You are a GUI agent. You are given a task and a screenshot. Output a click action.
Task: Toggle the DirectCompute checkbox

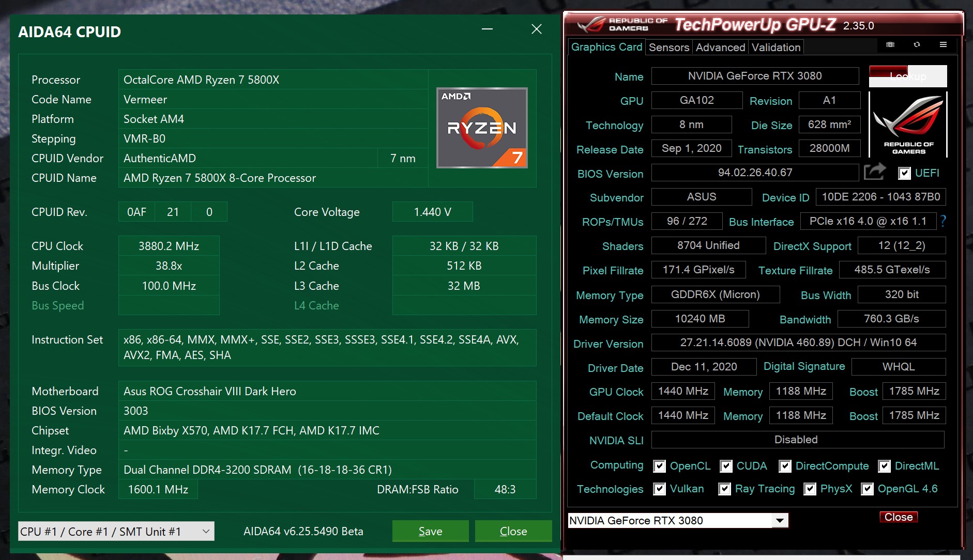coord(785,466)
